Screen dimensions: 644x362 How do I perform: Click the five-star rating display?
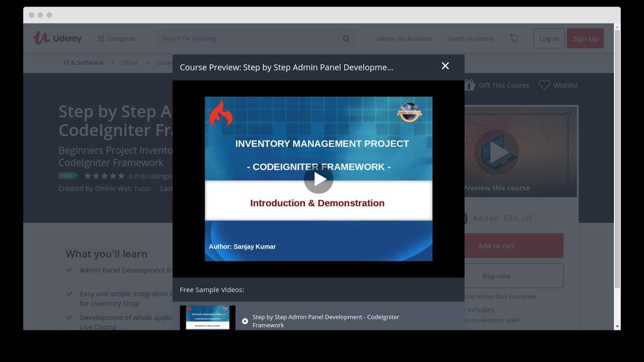point(104,176)
